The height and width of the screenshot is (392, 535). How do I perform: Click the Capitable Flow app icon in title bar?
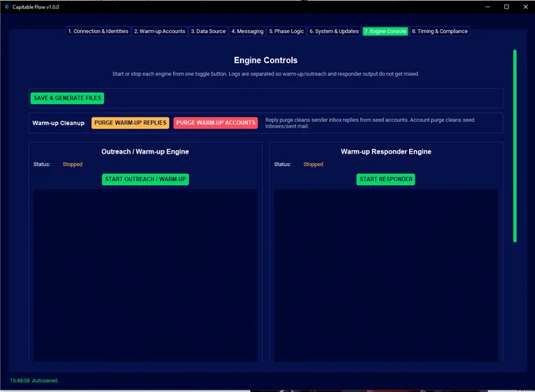[x=7, y=7]
